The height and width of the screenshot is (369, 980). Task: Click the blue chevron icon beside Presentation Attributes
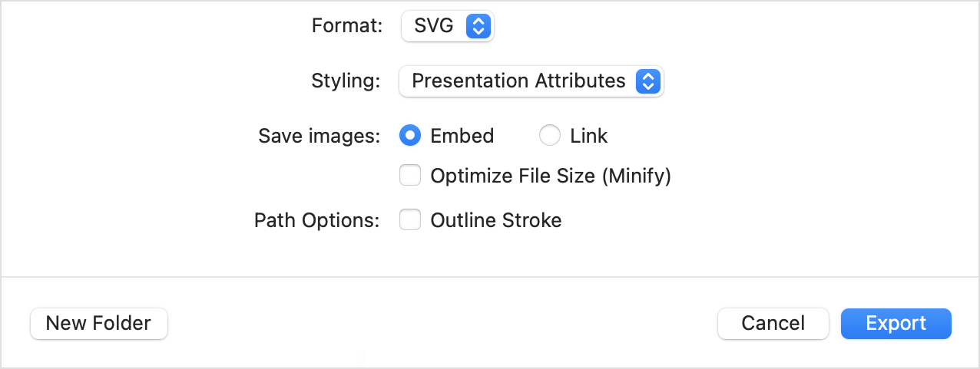[x=647, y=81]
